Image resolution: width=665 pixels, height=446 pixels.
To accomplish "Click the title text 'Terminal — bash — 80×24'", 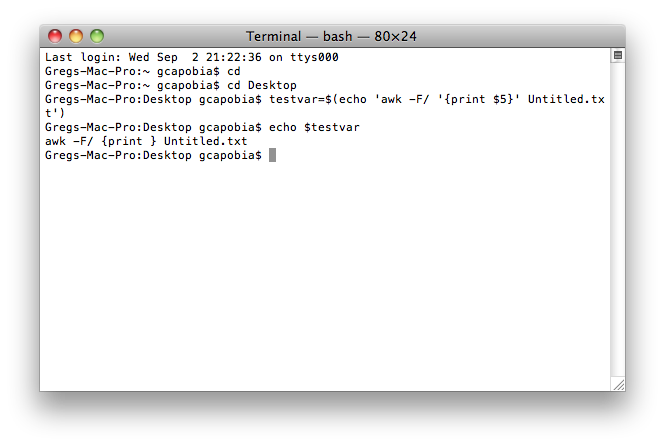I will pyautogui.click(x=331, y=36).
